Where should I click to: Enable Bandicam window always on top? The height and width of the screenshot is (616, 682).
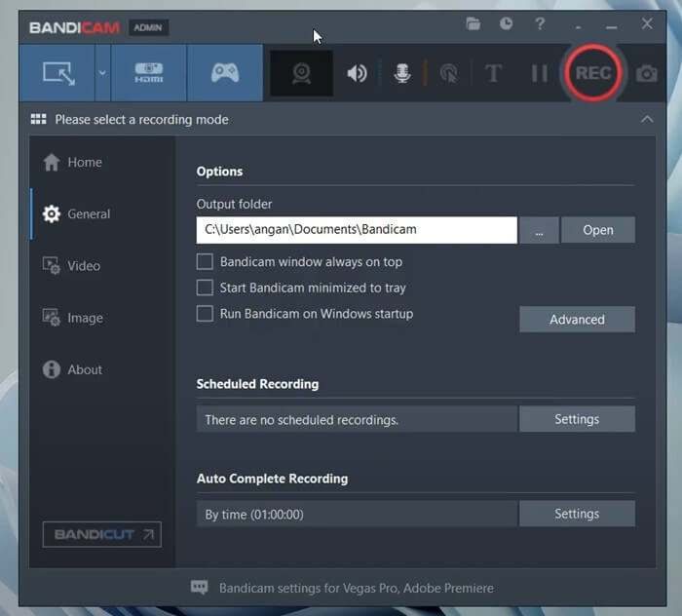tap(205, 262)
